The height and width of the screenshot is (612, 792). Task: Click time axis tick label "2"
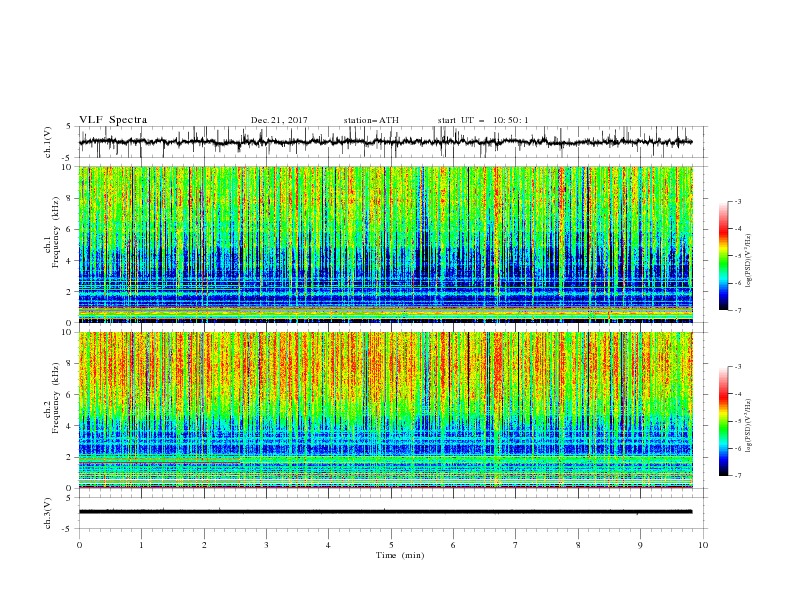coord(204,545)
